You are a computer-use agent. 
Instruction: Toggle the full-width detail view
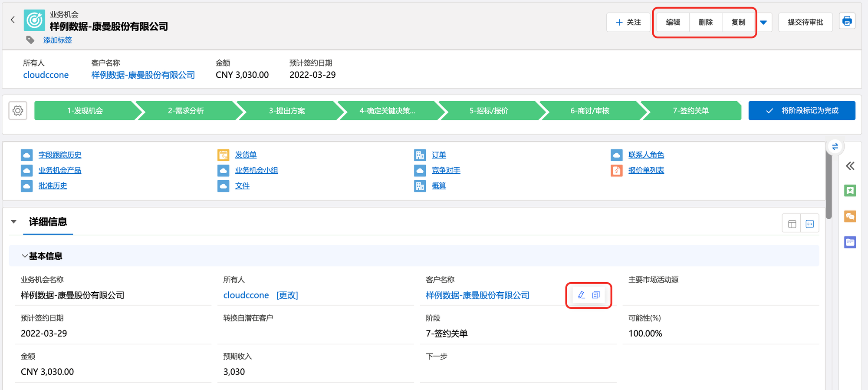[810, 224]
